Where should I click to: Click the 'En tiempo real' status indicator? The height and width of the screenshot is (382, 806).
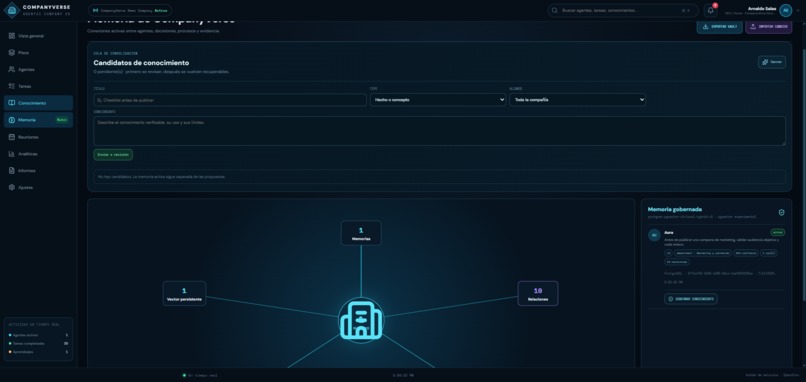click(x=200, y=375)
